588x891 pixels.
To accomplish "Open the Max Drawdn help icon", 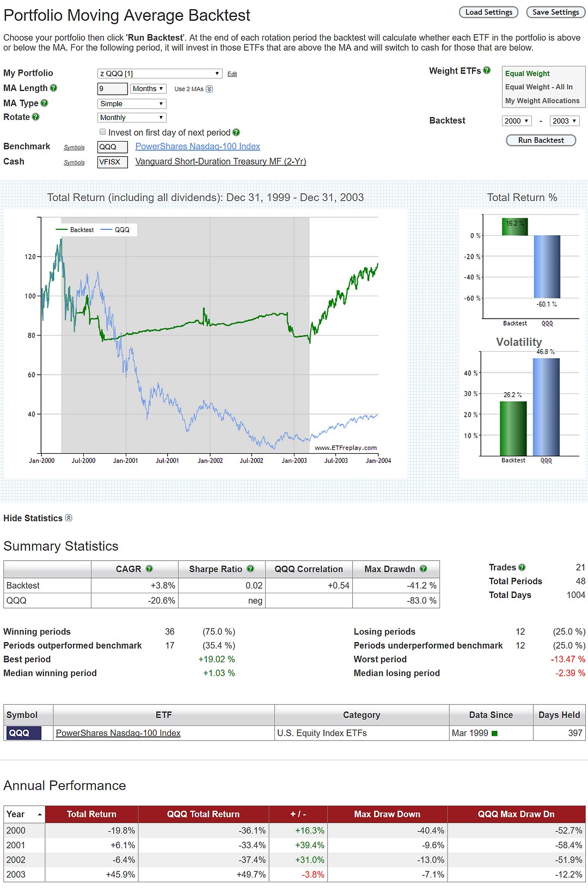I will [424, 569].
